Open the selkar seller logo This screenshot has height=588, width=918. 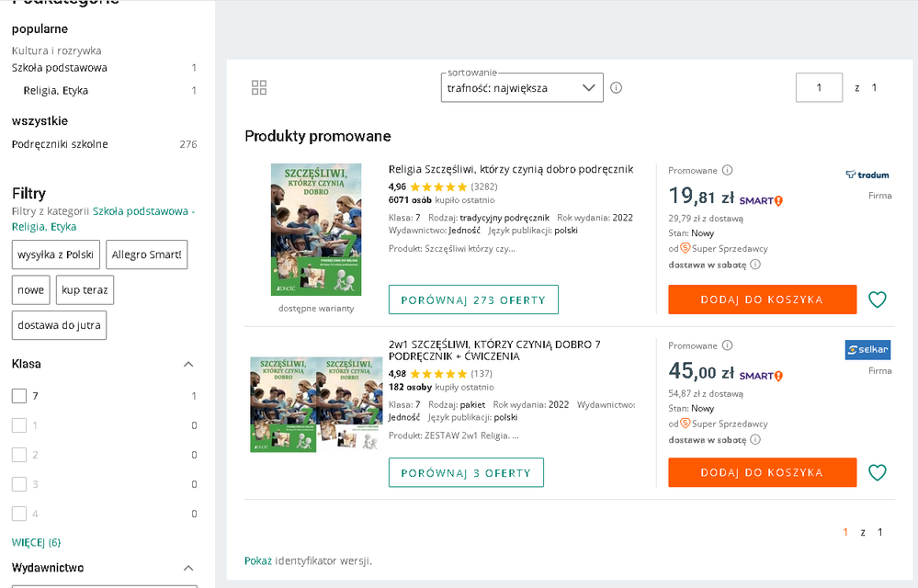(867, 350)
